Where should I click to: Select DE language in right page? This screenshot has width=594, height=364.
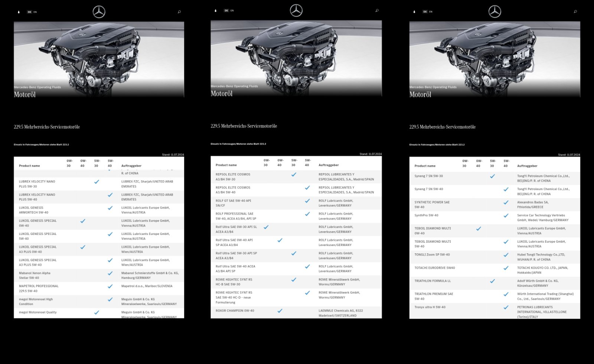pos(425,12)
